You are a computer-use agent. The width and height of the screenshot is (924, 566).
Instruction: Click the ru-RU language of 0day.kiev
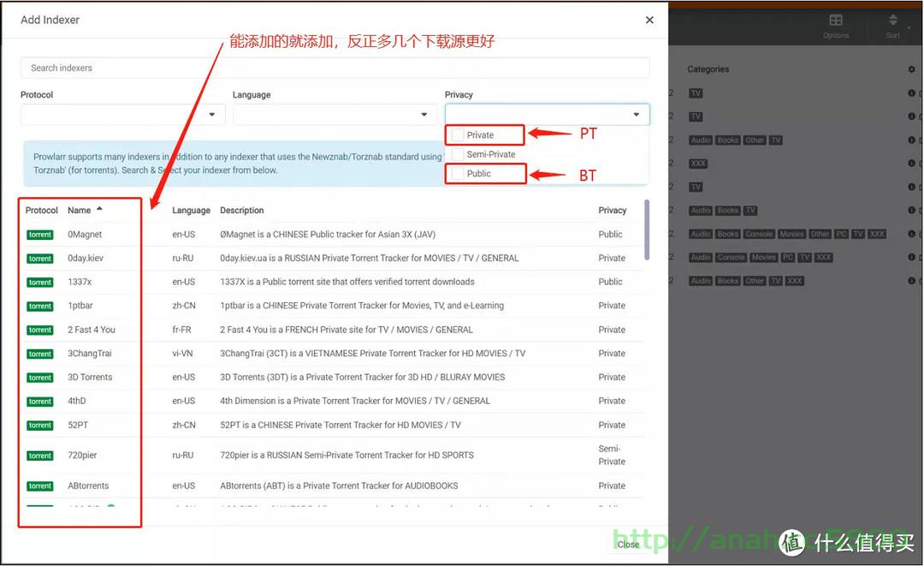pyautogui.click(x=183, y=259)
